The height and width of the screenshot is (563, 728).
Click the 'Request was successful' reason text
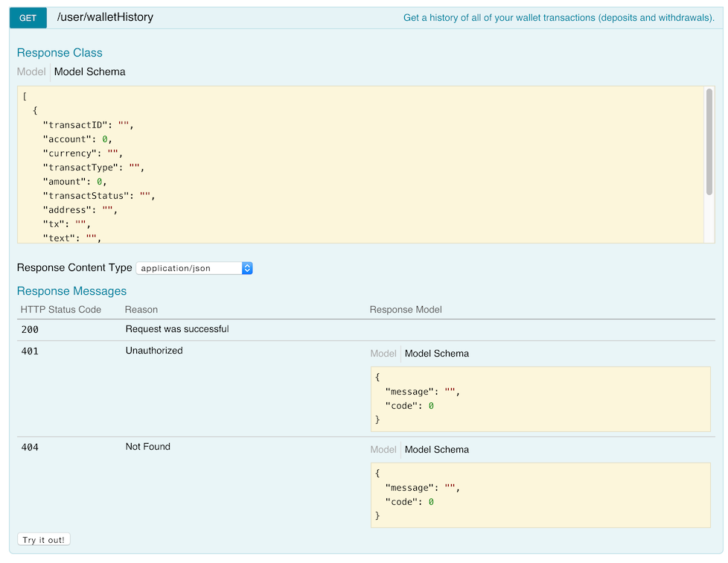tap(177, 329)
